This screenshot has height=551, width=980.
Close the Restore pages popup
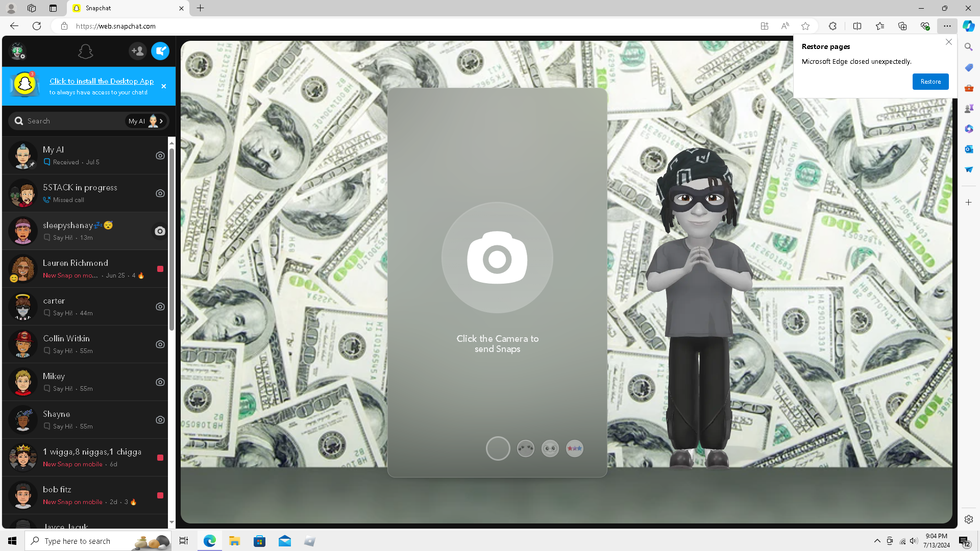click(949, 42)
